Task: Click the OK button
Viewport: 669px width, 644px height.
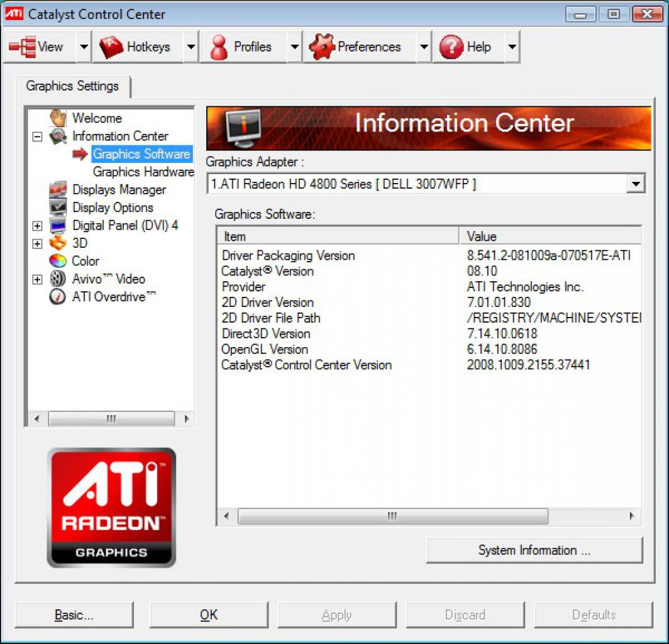Action: pos(209,615)
